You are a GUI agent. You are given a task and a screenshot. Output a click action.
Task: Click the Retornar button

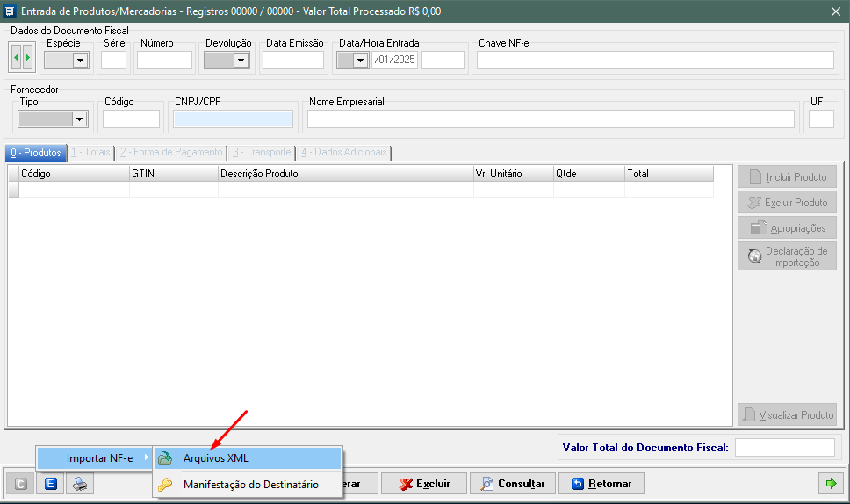pyautogui.click(x=601, y=484)
